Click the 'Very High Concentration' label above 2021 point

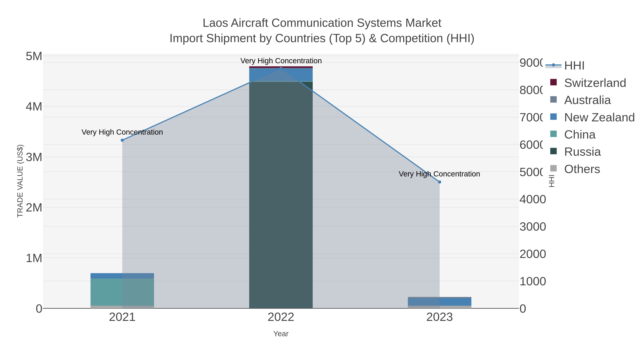pyautogui.click(x=122, y=132)
